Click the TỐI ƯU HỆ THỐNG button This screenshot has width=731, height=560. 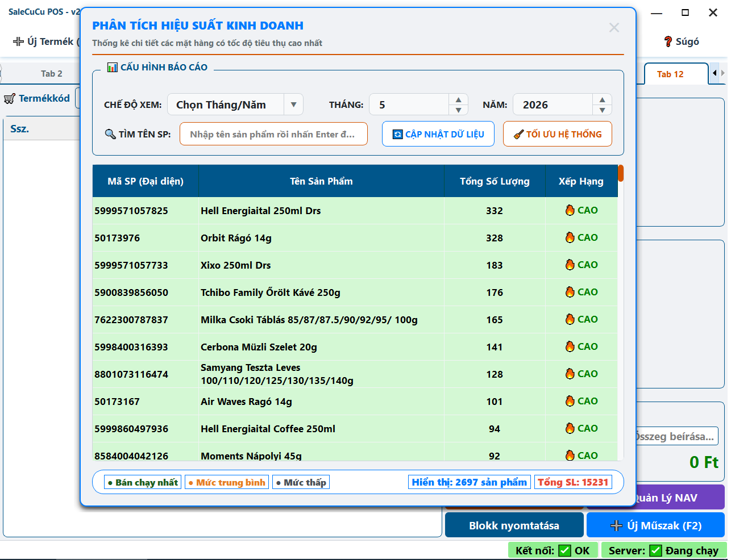point(558,134)
